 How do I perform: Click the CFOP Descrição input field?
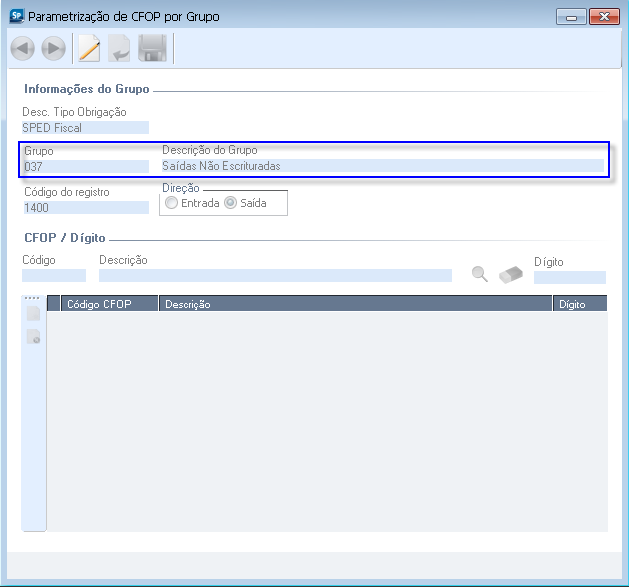coord(275,275)
